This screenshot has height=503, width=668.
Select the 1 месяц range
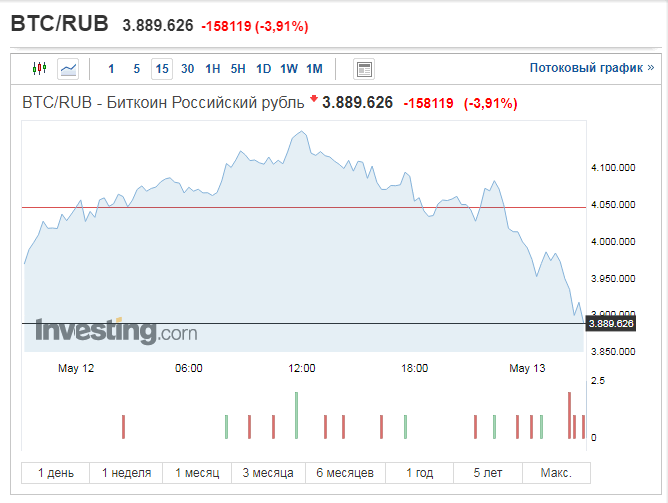click(x=197, y=473)
